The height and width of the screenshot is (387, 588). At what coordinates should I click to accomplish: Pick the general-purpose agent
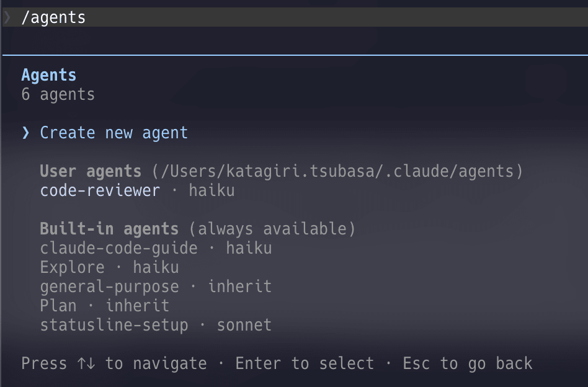click(x=109, y=287)
